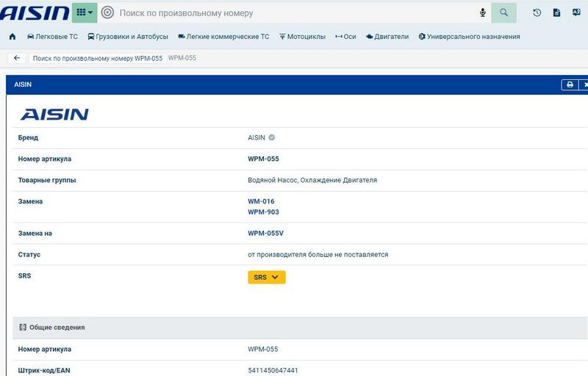Open replacement article WPM-055V
Screen dimensions: 588x376
pos(265,234)
